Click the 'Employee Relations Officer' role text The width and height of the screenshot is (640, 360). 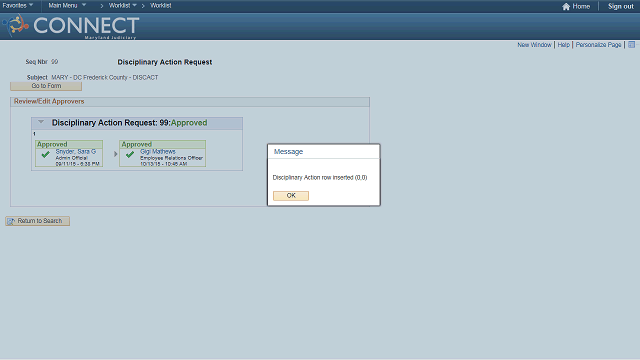tap(171, 158)
